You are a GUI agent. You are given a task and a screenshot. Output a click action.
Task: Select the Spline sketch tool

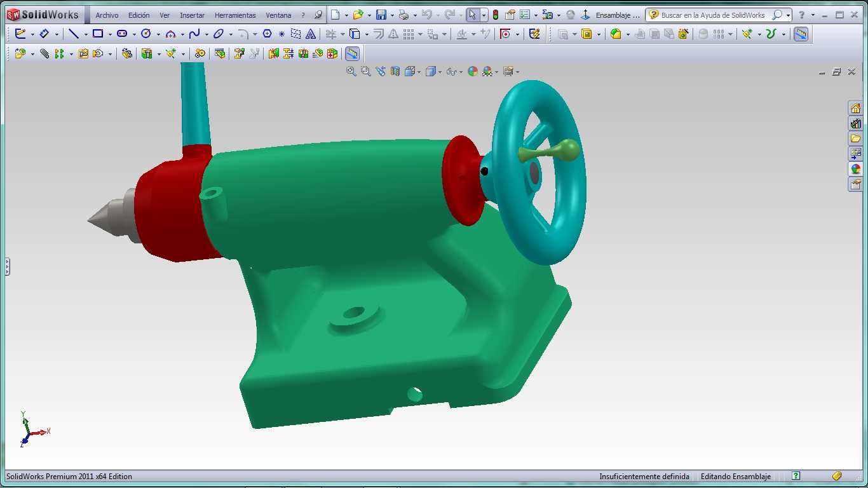click(194, 34)
